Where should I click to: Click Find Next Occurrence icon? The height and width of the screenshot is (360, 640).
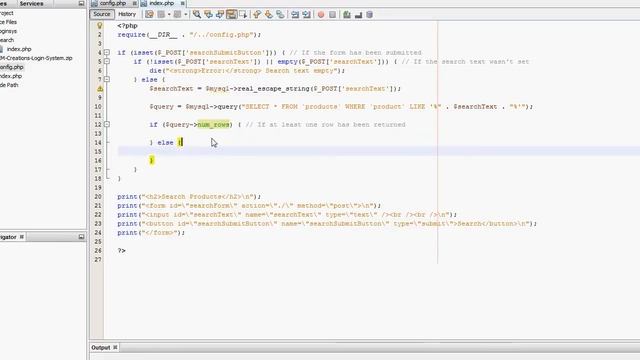pos(220,14)
